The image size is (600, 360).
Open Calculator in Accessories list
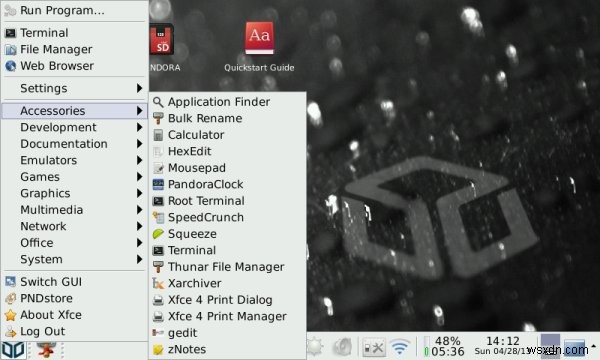[228, 135]
